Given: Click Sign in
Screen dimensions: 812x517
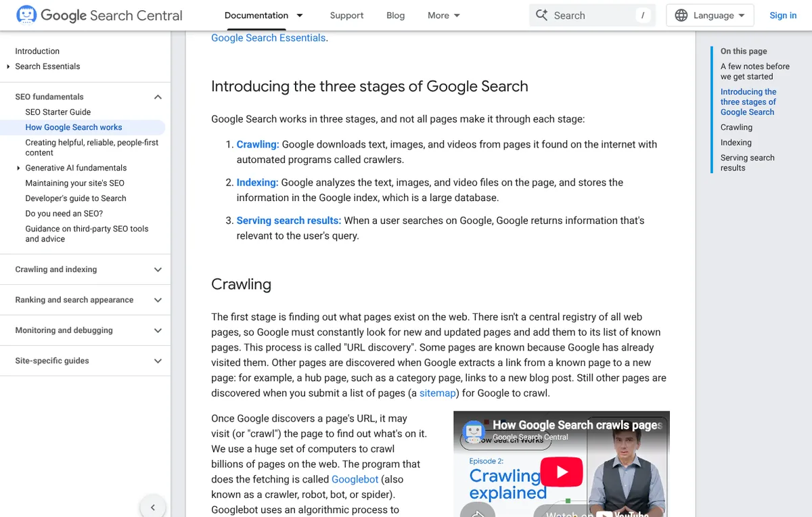Looking at the screenshot, I should [x=783, y=15].
